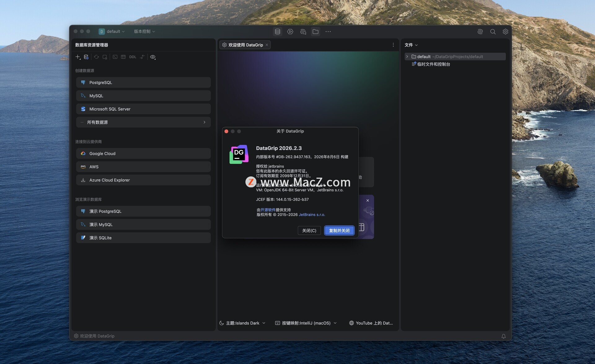The width and height of the screenshot is (595, 364).
Task: Click the Edit Data table icon
Action: [123, 57]
